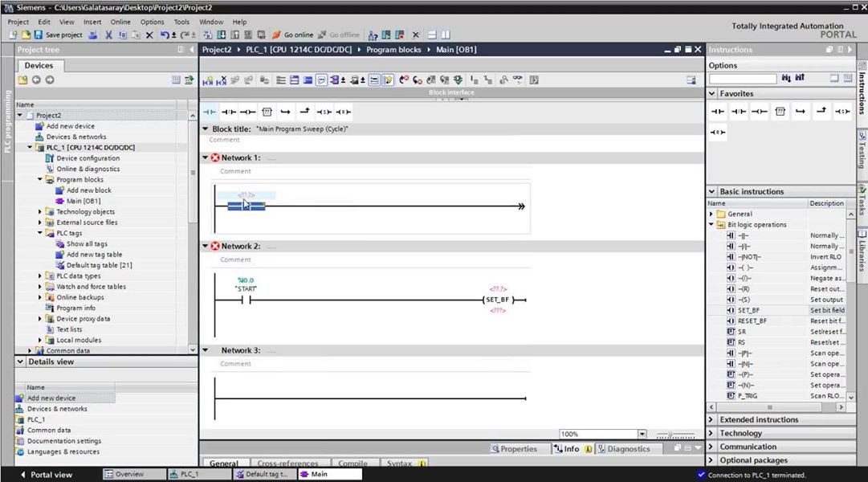Open the Options menu

(152, 22)
